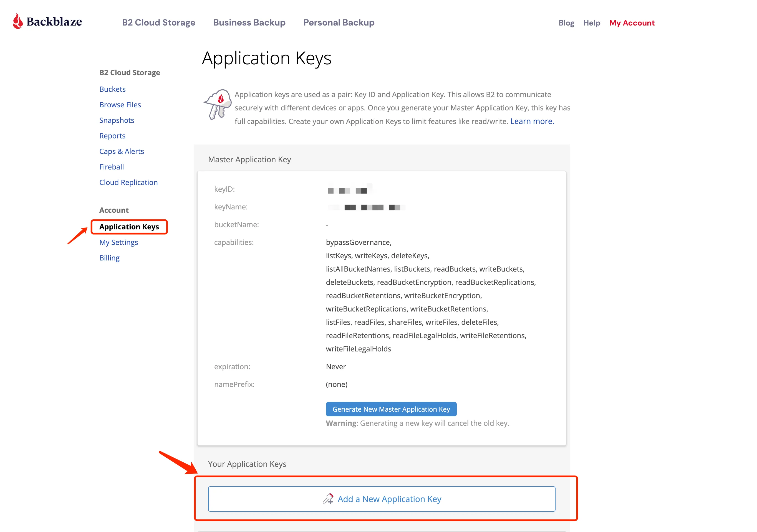Open Business Backup top menu
The image size is (757, 532).
pyautogui.click(x=249, y=22)
